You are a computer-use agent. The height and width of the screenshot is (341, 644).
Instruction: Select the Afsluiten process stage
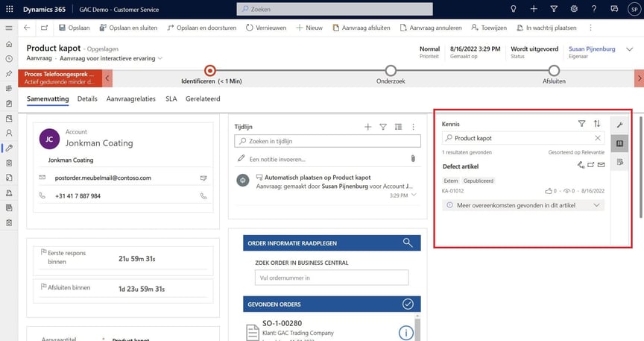click(554, 71)
